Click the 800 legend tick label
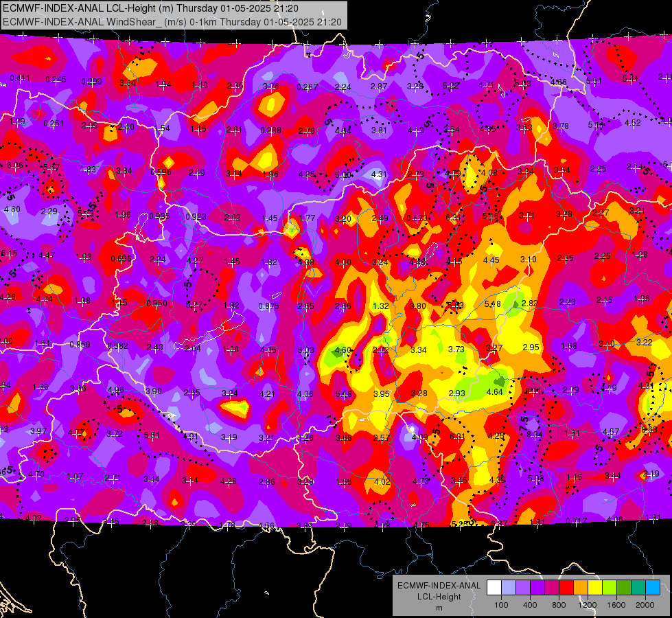 click(559, 605)
